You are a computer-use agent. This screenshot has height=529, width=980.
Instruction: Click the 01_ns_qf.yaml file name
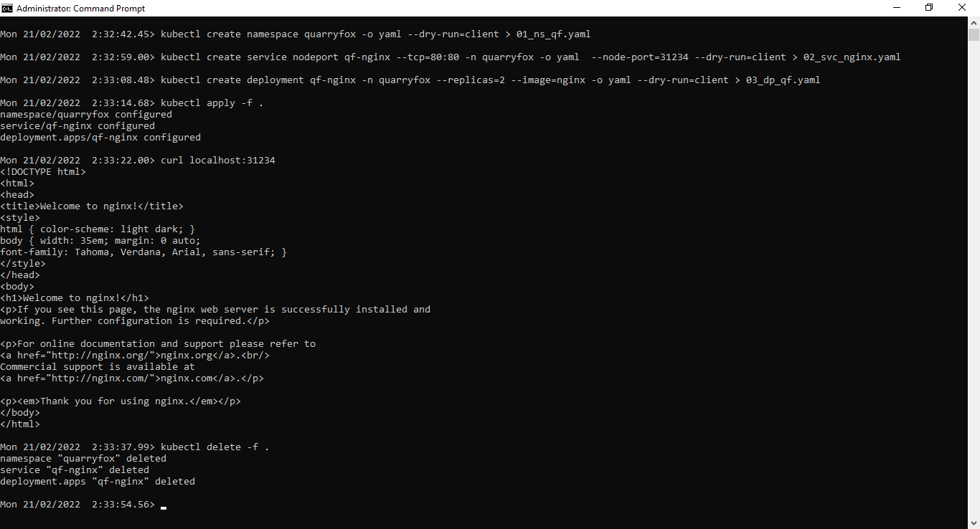[554, 34]
